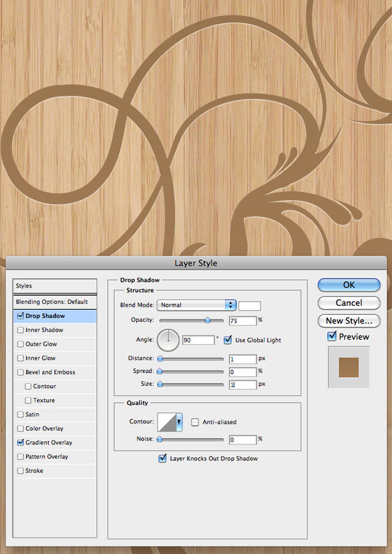Click the Cancel button
The width and height of the screenshot is (392, 554).
point(349,303)
